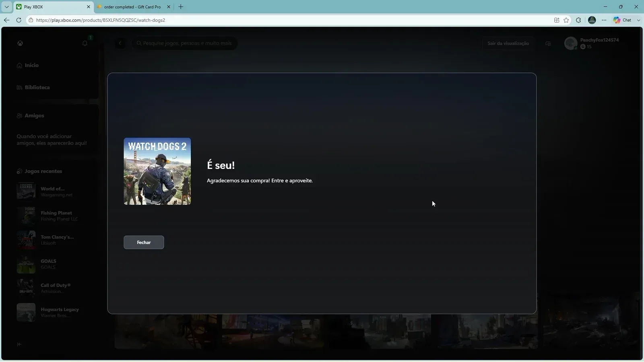Open PeachyFox124574 profile avatar

point(571,43)
